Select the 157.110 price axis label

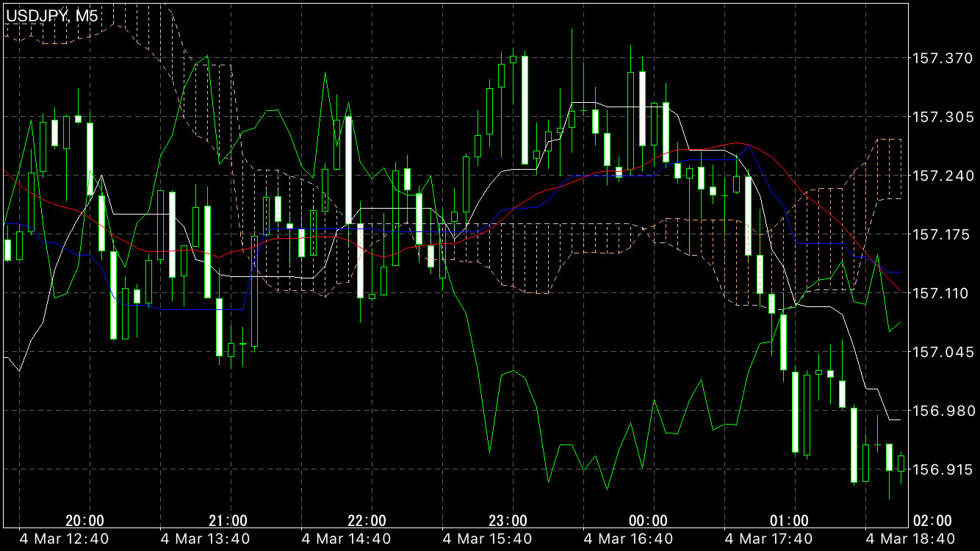[x=940, y=293]
